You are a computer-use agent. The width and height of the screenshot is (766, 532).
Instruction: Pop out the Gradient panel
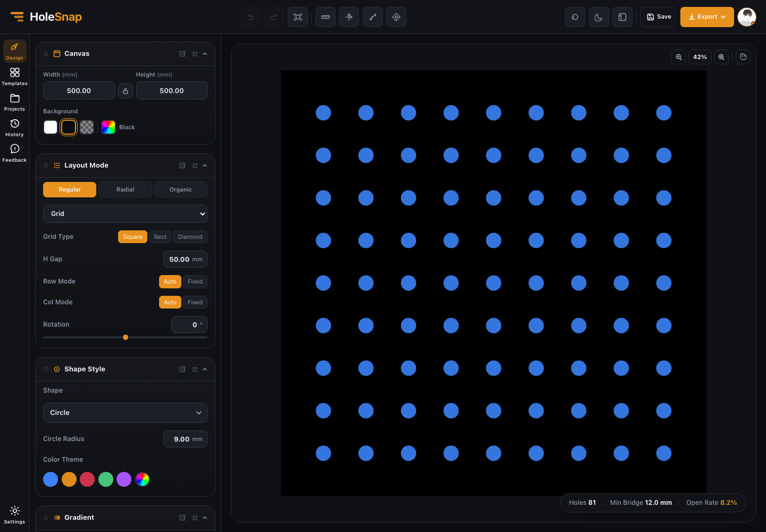pos(195,518)
